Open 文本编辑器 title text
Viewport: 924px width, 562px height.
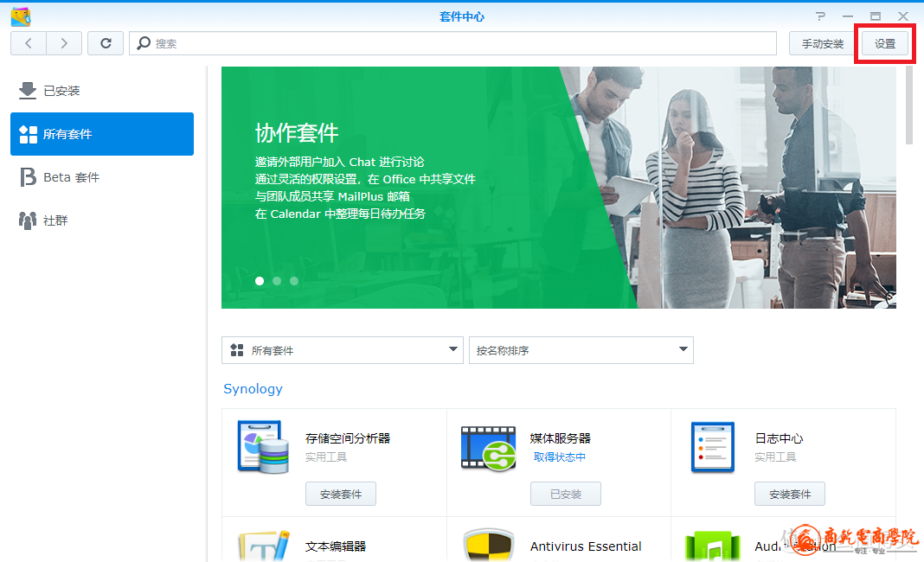(336, 546)
